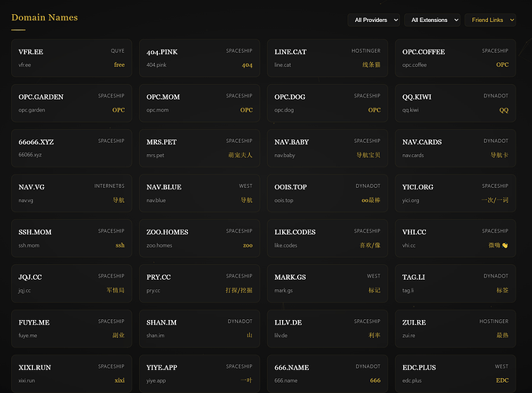Image resolution: width=532 pixels, height=393 pixels.
Task: Click the ZUI.RE domain card
Action: (x=455, y=329)
